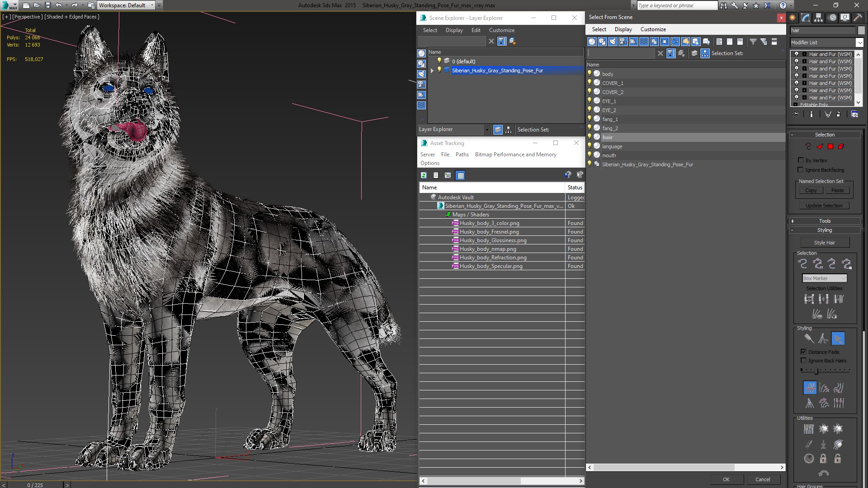Click Cancel in Select From Scene

pos(763,479)
